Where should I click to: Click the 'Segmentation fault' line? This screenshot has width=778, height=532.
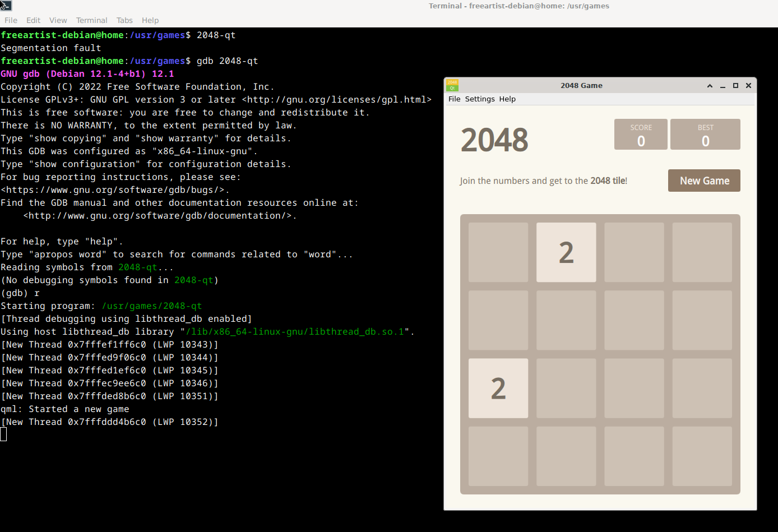point(51,48)
